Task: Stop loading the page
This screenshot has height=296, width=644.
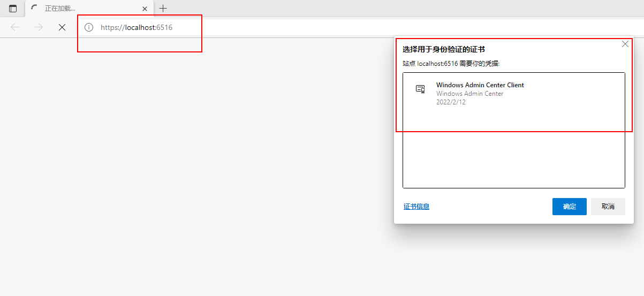Action: click(62, 27)
